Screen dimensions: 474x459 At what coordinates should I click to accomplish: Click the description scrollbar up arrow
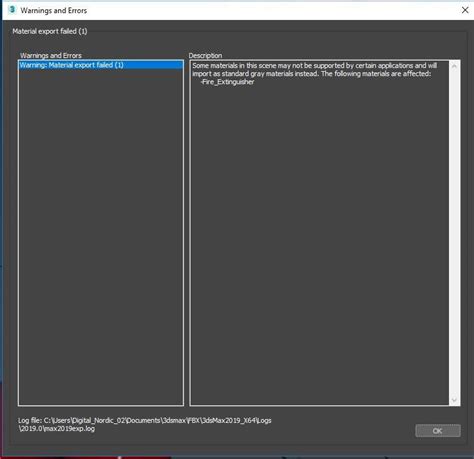point(454,66)
